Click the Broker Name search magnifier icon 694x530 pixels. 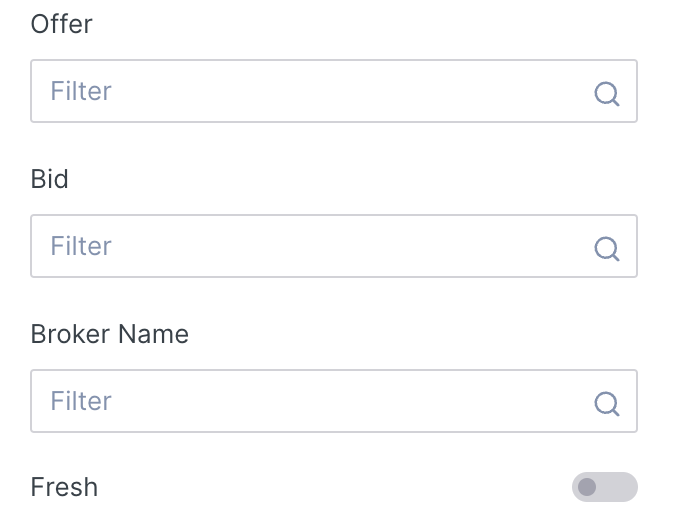coord(607,403)
